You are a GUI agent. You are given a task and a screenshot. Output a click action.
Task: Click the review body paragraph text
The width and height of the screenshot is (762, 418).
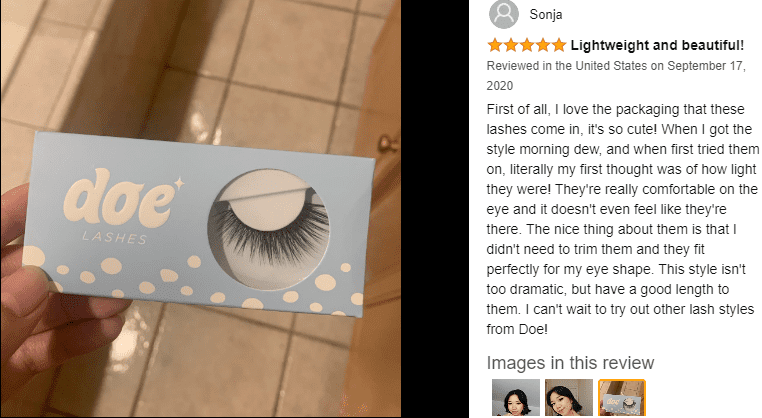(x=622, y=219)
